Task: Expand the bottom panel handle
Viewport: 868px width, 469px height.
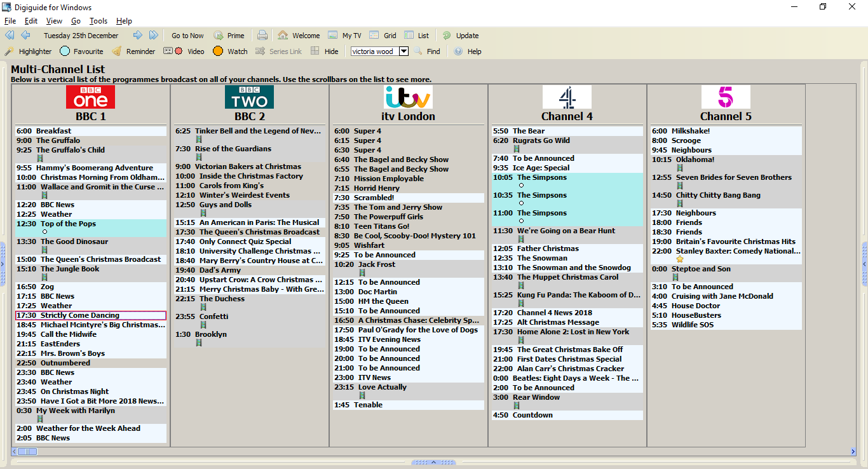Action: click(x=434, y=462)
